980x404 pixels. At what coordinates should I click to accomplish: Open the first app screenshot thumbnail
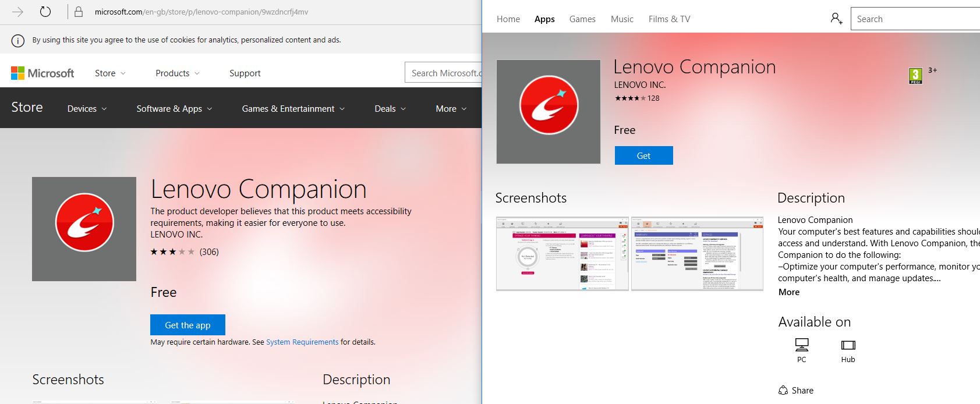tap(562, 254)
